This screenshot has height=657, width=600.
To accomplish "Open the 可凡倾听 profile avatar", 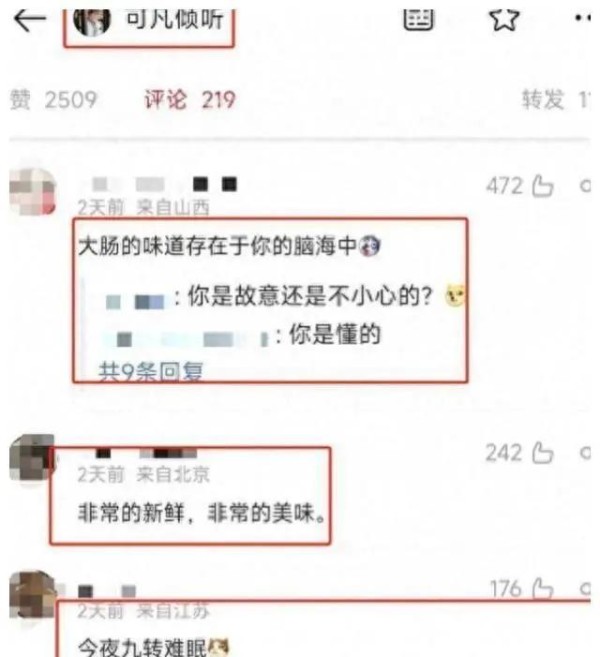I will [x=92, y=22].
